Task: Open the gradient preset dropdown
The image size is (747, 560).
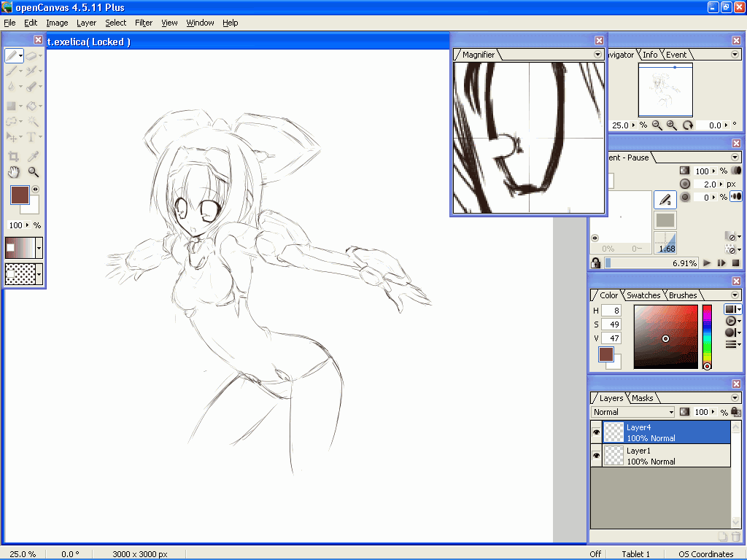Action: tap(39, 248)
